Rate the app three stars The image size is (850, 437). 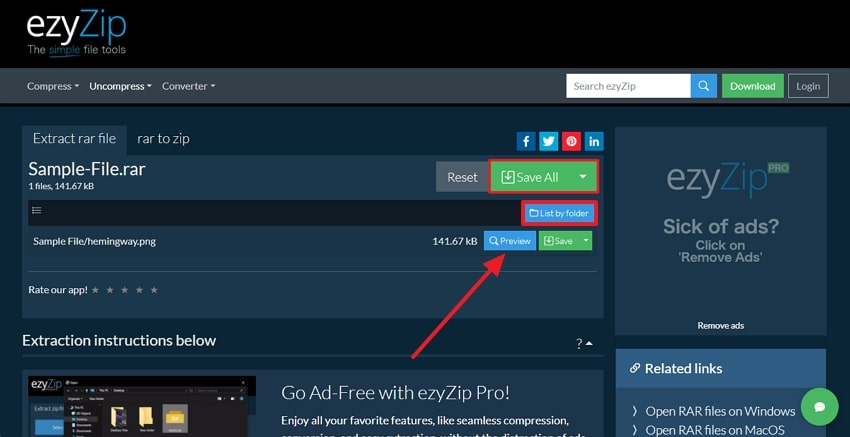[125, 290]
